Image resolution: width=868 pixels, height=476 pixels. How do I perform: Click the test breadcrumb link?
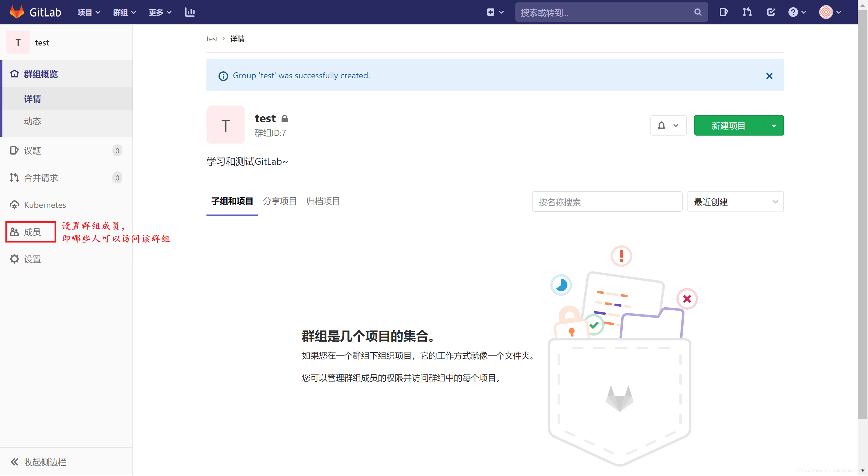coord(212,39)
